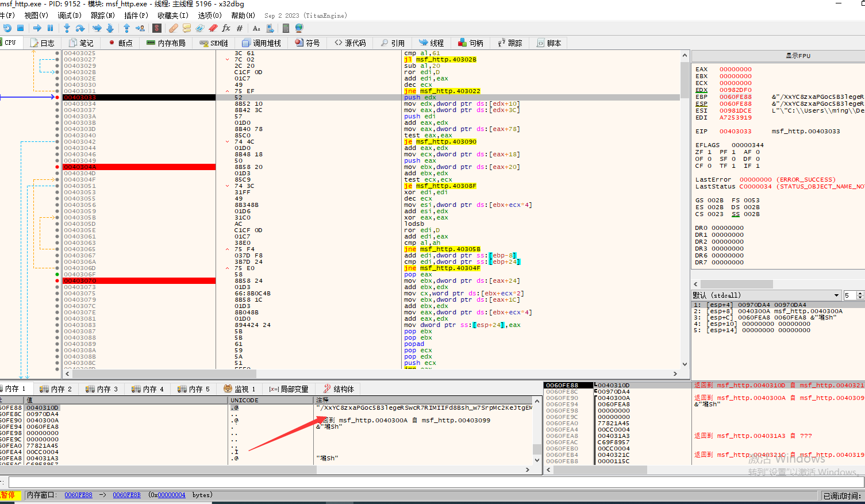This screenshot has height=504, width=865.
Task: Open the Functions fx icon
Action: click(226, 28)
